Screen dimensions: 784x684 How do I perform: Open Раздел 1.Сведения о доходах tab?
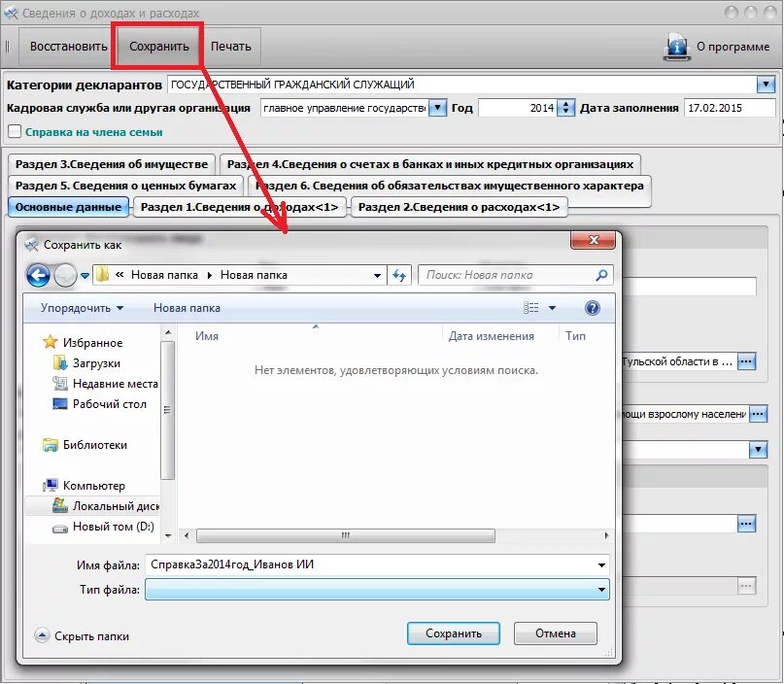(240, 207)
